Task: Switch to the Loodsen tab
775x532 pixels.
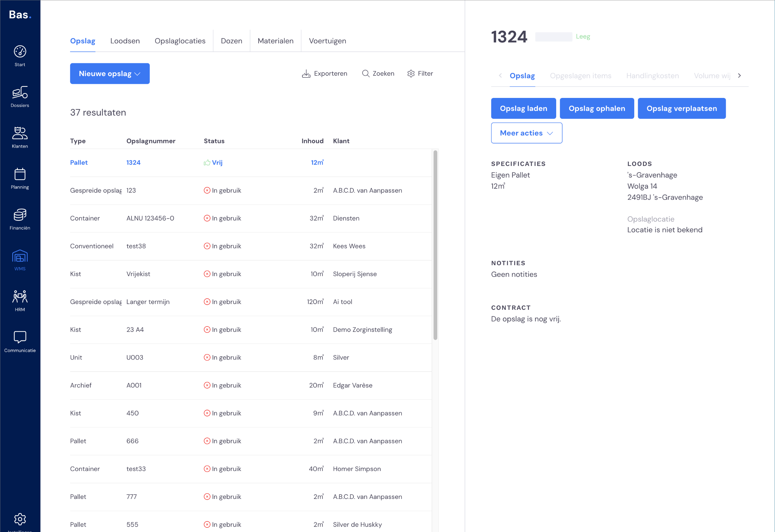Action: coord(125,41)
